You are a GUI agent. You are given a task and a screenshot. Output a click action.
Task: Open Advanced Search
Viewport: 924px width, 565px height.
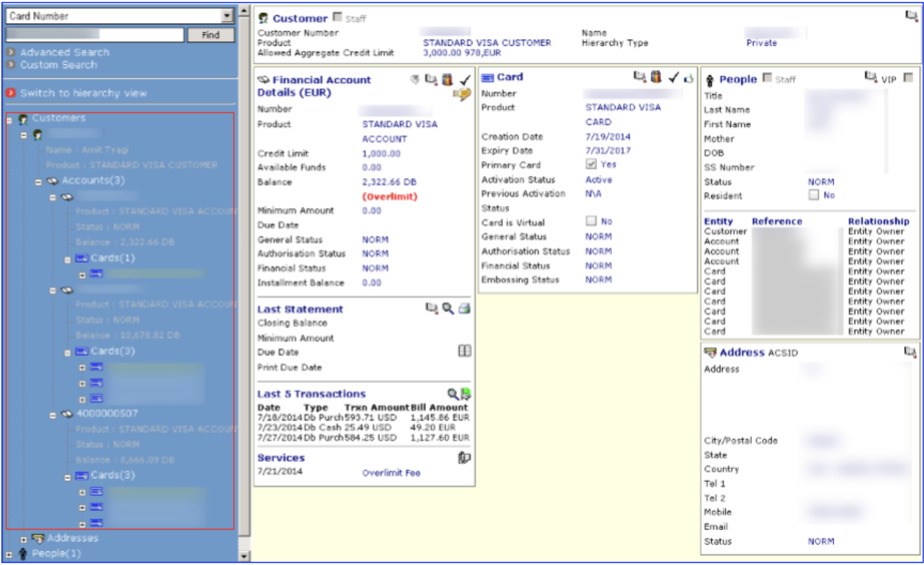[x=64, y=52]
